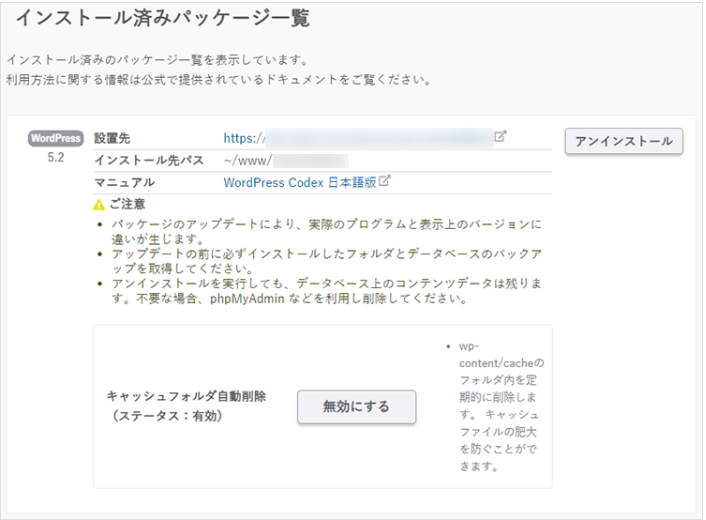Viewport: 706px width, 520px height.
Task: Click the ご注意 heading
Action: click(128, 204)
